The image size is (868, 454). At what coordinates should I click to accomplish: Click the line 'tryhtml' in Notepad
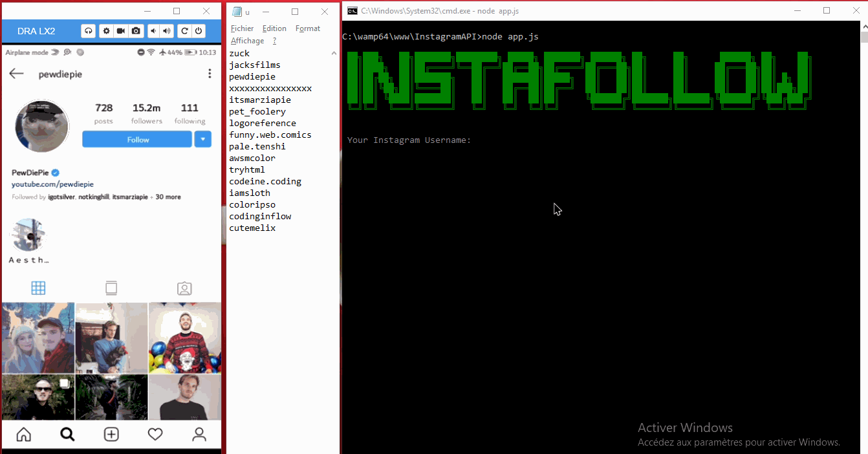coord(247,170)
